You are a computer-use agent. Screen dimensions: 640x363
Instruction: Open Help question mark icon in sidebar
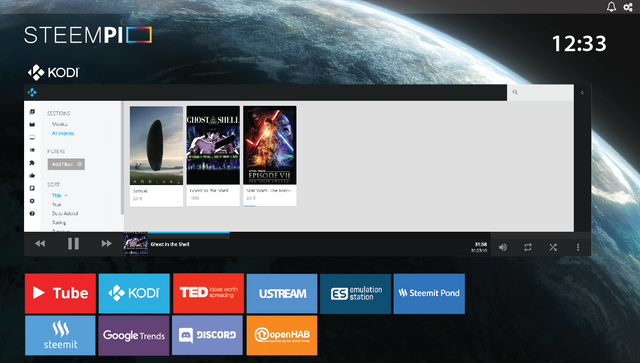32,213
